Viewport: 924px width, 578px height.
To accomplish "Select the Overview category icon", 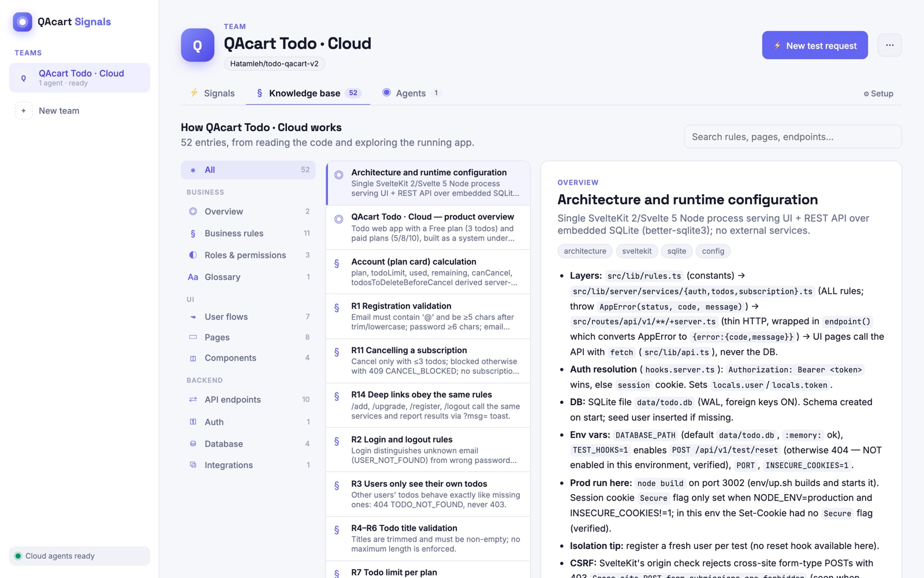I will [x=193, y=212].
